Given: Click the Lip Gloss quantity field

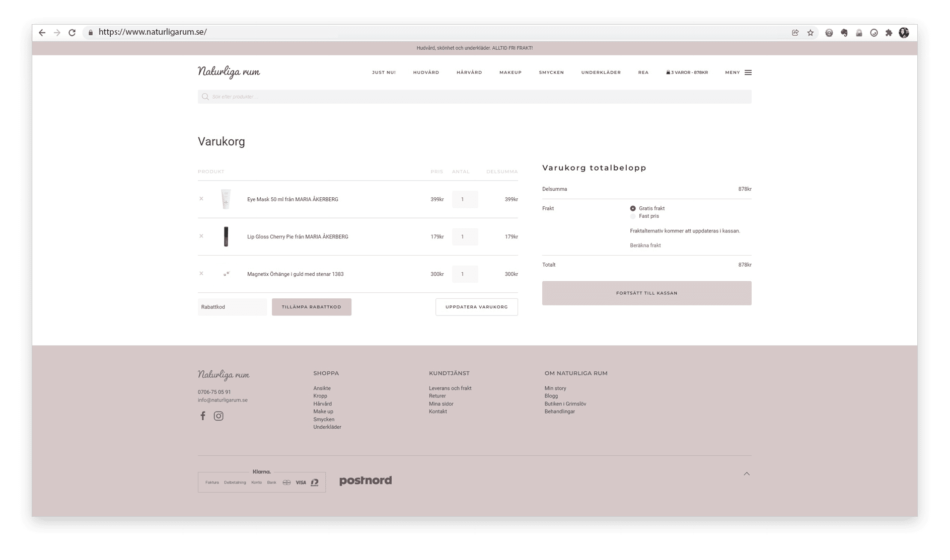Looking at the screenshot, I should pyautogui.click(x=465, y=236).
